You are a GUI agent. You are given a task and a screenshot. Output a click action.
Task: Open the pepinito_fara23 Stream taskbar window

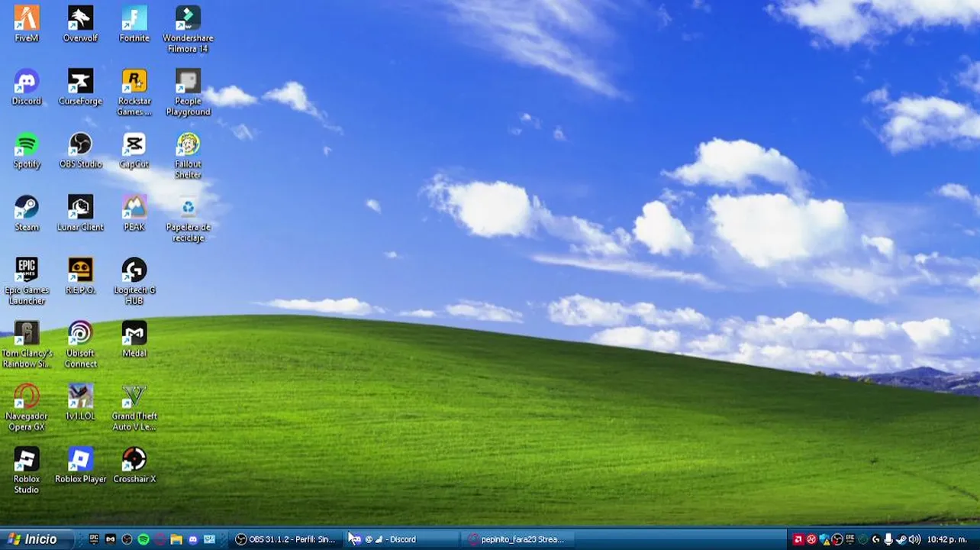pos(517,539)
